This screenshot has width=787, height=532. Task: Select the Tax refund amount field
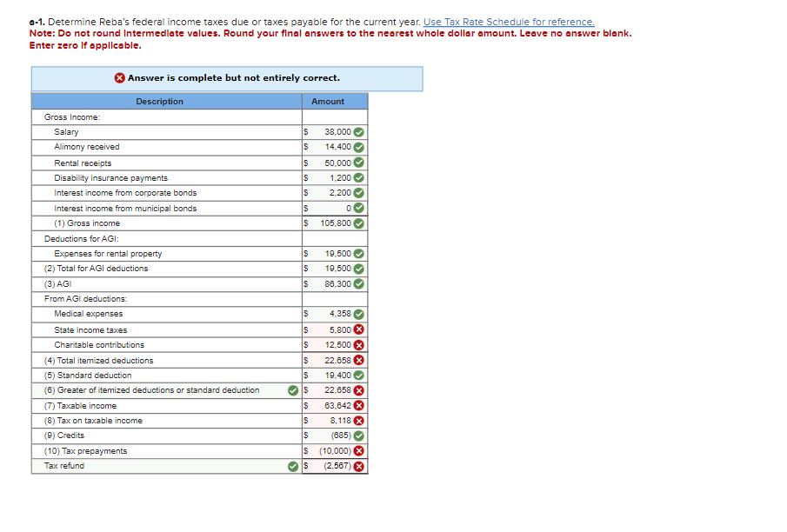(333, 466)
